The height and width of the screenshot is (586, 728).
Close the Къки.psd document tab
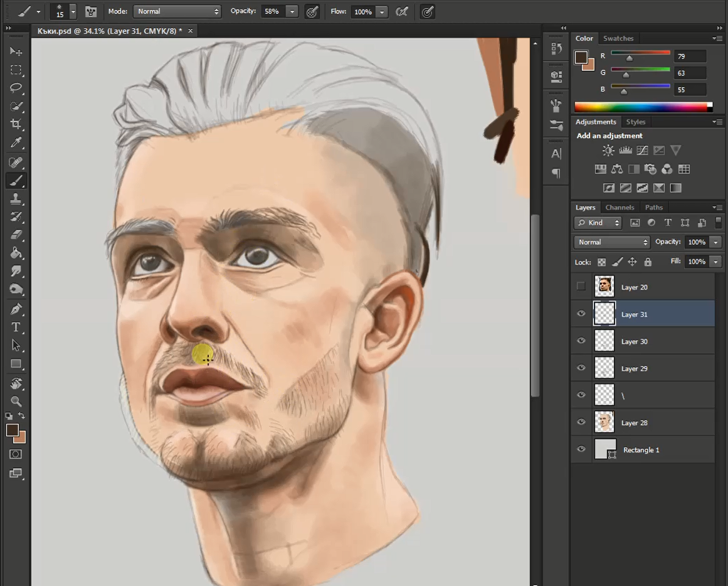point(191,31)
